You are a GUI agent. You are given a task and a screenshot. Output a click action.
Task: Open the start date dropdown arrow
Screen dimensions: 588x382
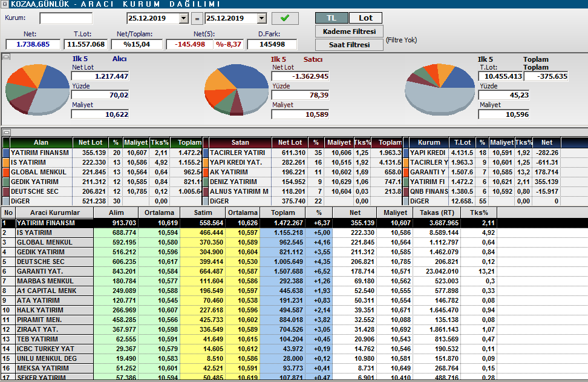183,18
